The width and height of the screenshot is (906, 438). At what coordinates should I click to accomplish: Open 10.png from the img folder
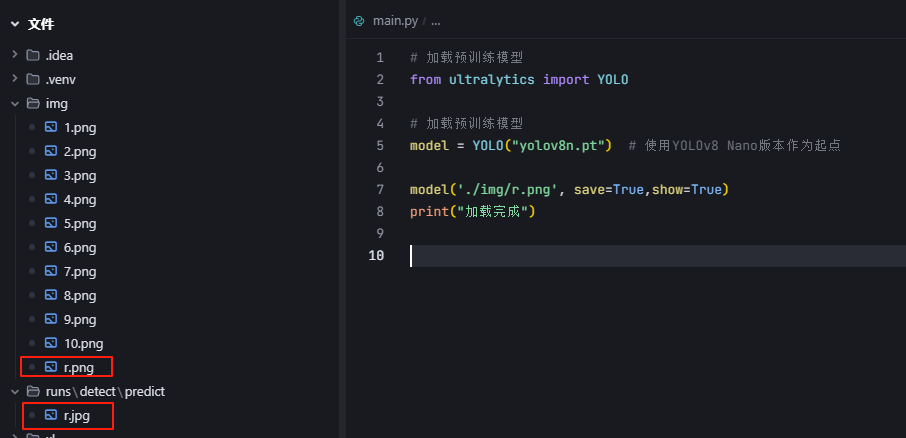(x=83, y=343)
